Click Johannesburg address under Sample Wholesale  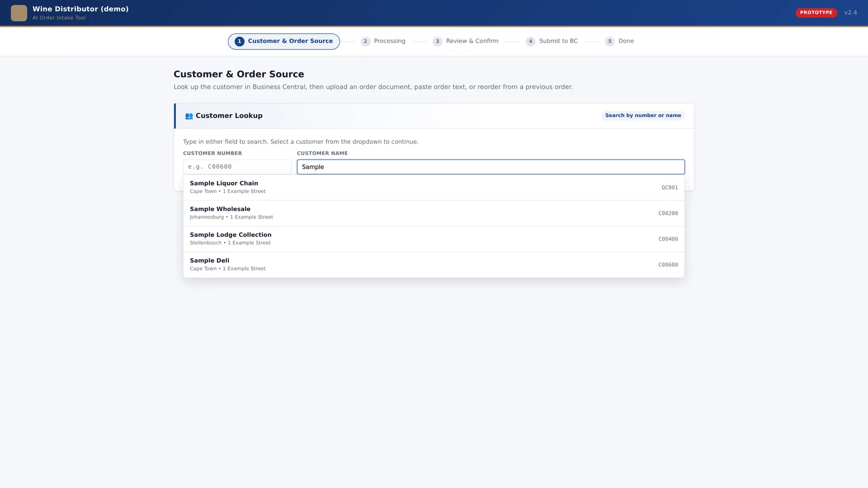pyautogui.click(x=231, y=217)
